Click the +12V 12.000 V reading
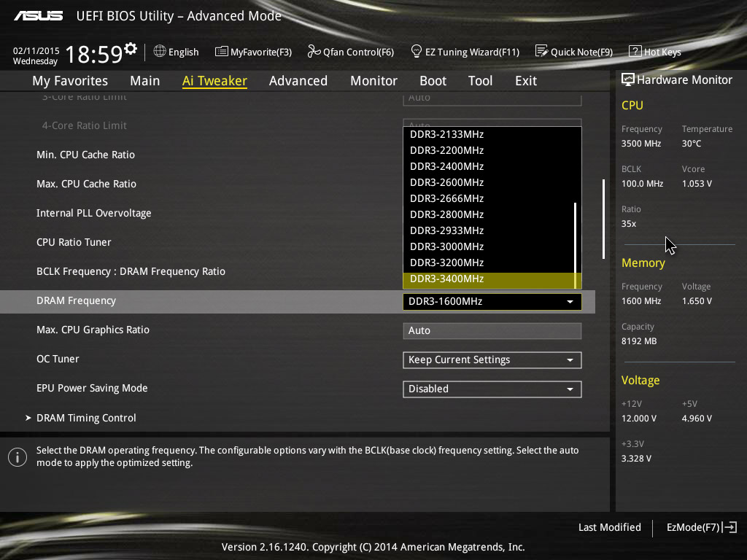The width and height of the screenshot is (747, 560). coord(639,418)
